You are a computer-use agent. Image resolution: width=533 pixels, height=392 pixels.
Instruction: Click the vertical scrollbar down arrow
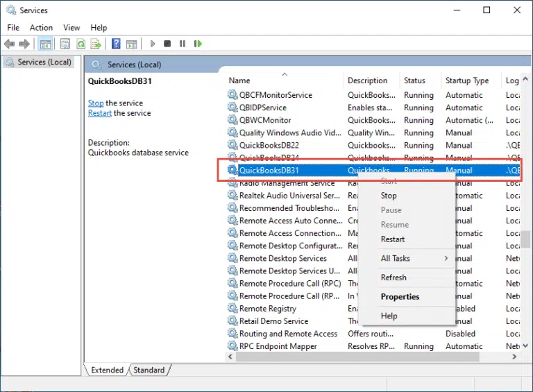(525, 346)
